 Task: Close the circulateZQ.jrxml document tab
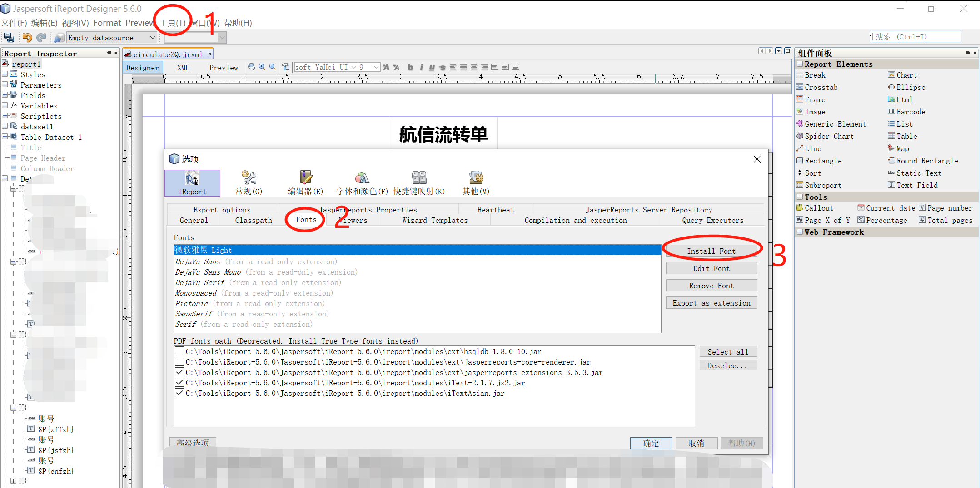[210, 54]
